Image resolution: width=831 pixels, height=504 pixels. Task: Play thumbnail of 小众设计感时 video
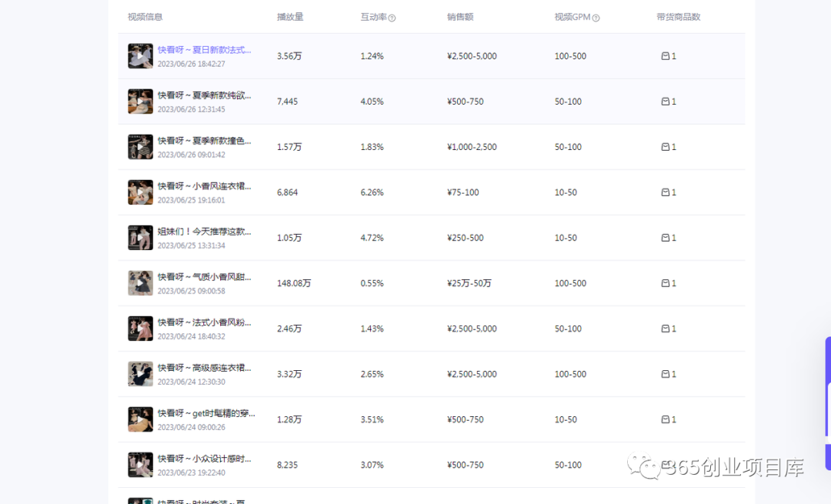(141, 465)
